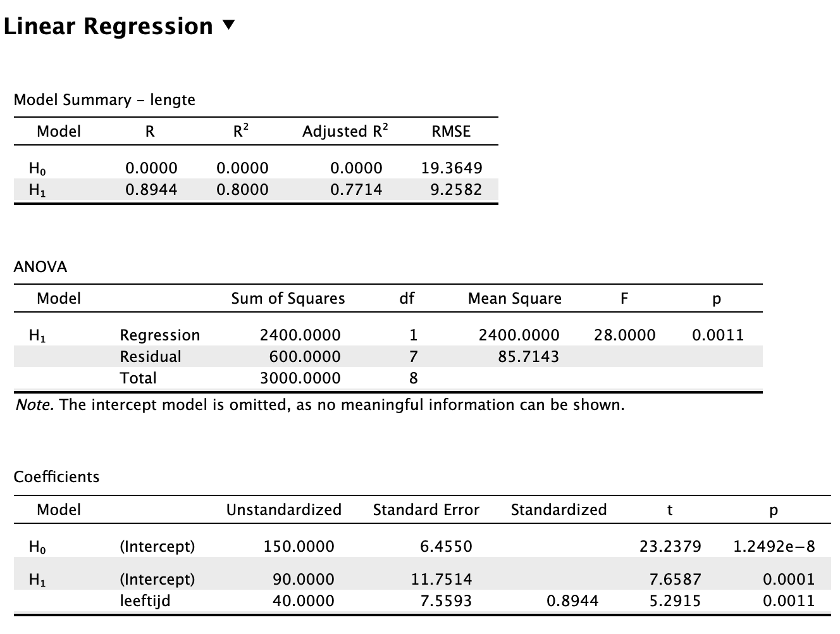Select the RMSE value 9.2582
840x634 pixels.
(456, 189)
